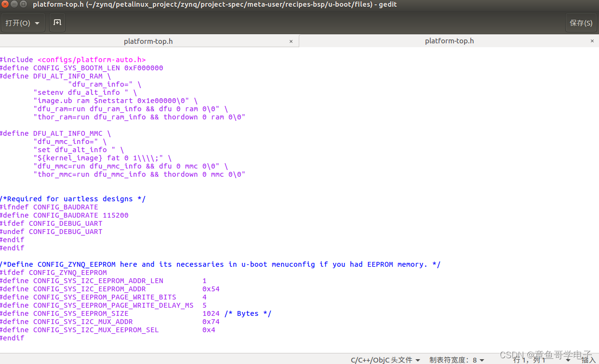599x364 pixels.
Task: Click the CONFIG_SYS_EEPROM_PAGE_WRITE_DELAY_MS define line
Action: pyautogui.click(x=103, y=305)
